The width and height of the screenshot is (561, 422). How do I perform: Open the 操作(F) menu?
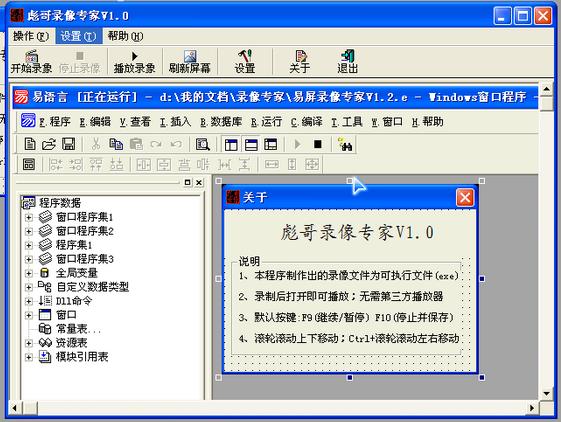(31, 36)
